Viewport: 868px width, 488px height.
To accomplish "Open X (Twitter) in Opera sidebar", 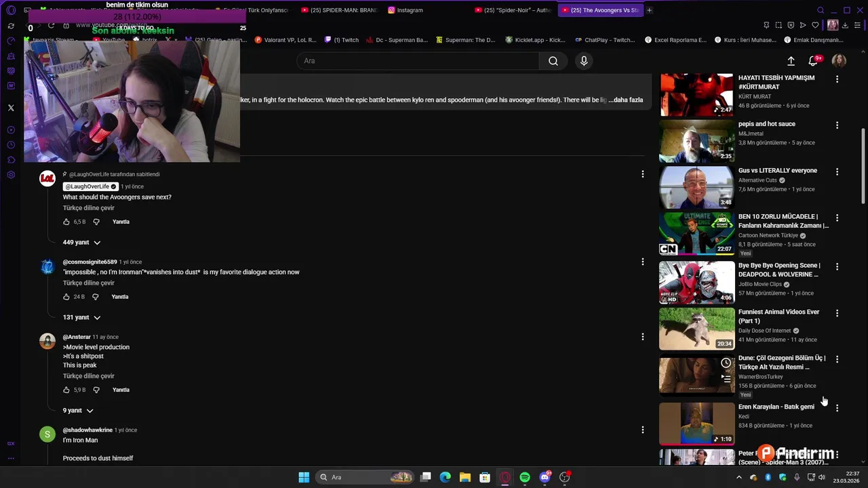I will (x=11, y=108).
